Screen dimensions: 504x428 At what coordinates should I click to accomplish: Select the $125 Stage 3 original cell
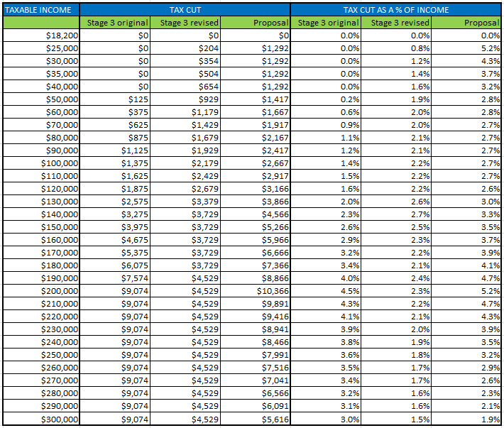click(115, 99)
